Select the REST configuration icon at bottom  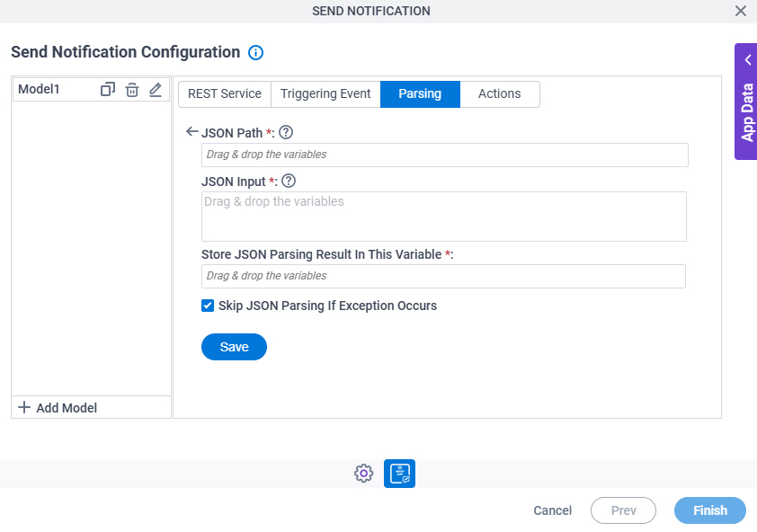pyautogui.click(x=400, y=474)
